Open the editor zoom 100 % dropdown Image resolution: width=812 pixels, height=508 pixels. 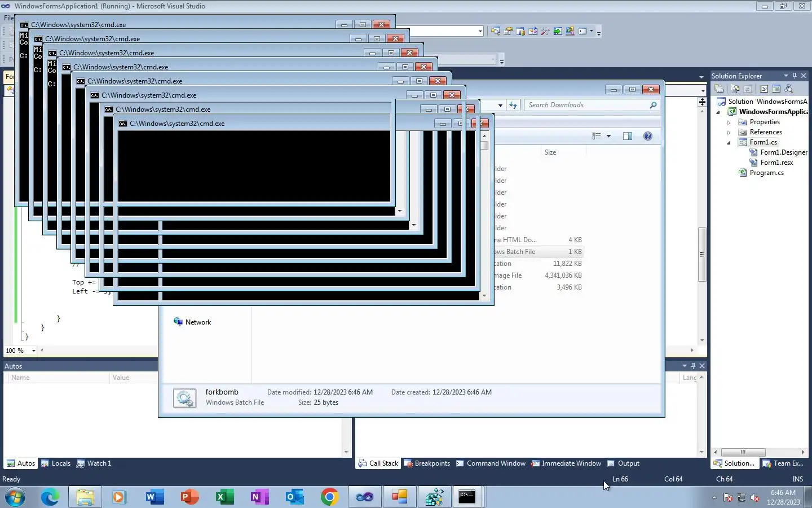[34, 351]
